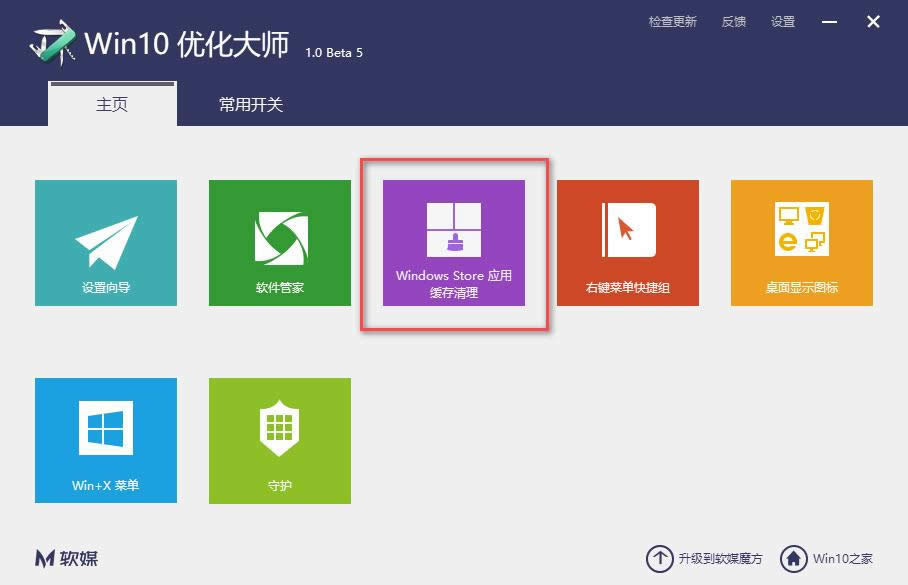Image resolution: width=908 pixels, height=585 pixels.
Task: Open the Win+X 菜单 customizer
Action: pos(106,440)
